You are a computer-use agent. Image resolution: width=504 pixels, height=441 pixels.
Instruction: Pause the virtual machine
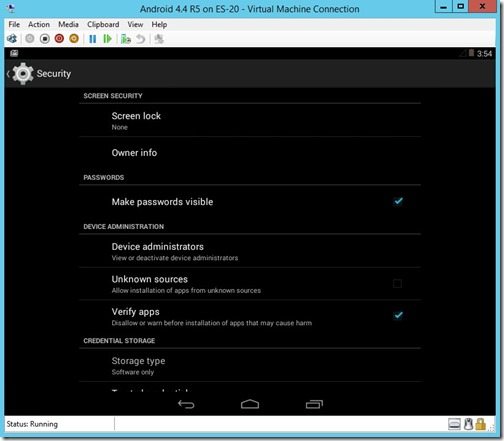tap(93, 39)
